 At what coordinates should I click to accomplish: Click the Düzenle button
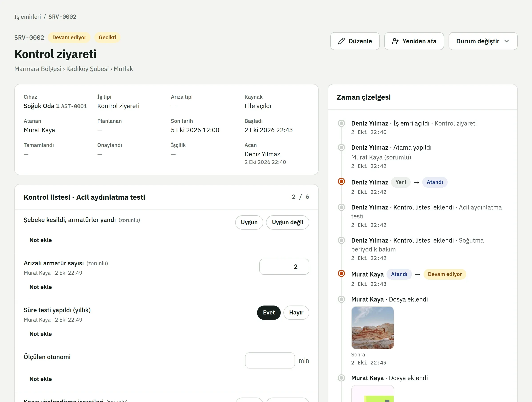tap(355, 41)
